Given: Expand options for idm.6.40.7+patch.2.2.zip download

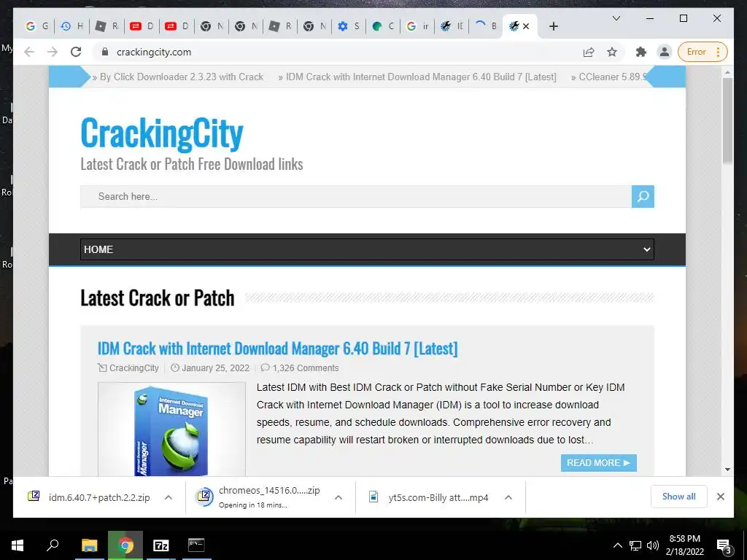Looking at the screenshot, I should pos(169,497).
